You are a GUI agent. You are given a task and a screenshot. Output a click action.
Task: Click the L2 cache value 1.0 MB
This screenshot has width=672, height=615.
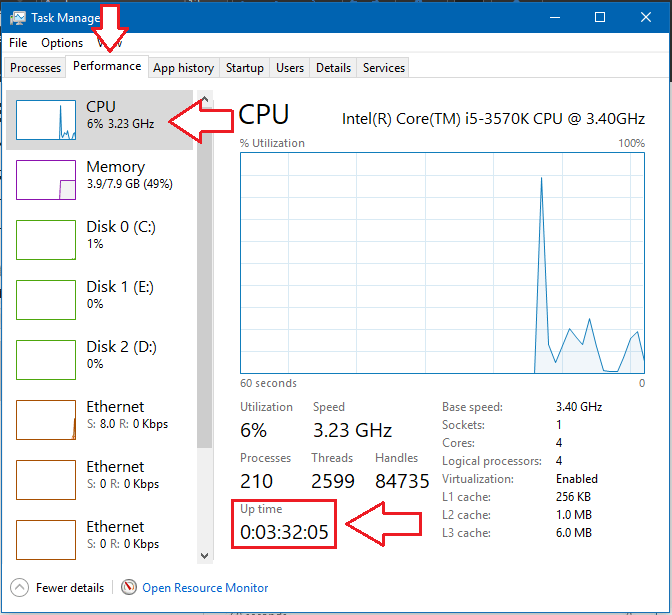(x=574, y=515)
